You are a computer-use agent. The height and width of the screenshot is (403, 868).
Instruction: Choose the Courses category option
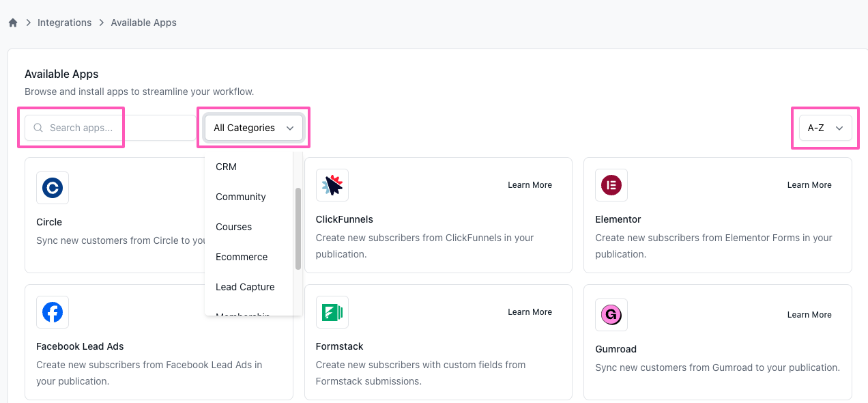click(233, 227)
